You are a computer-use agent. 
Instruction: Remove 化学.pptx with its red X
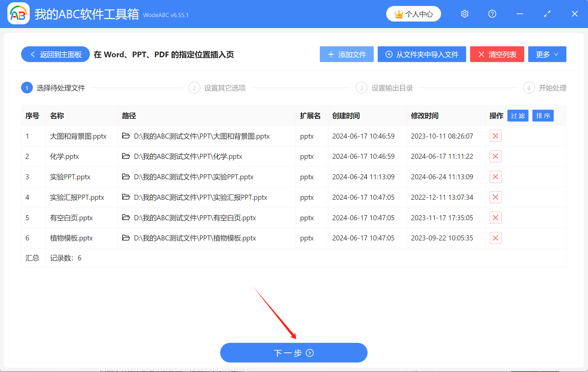pos(495,156)
